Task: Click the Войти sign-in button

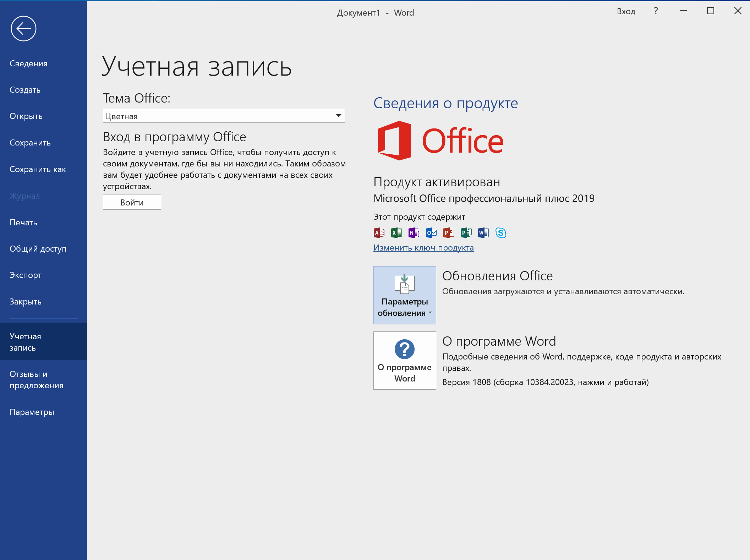Action: pos(132,202)
